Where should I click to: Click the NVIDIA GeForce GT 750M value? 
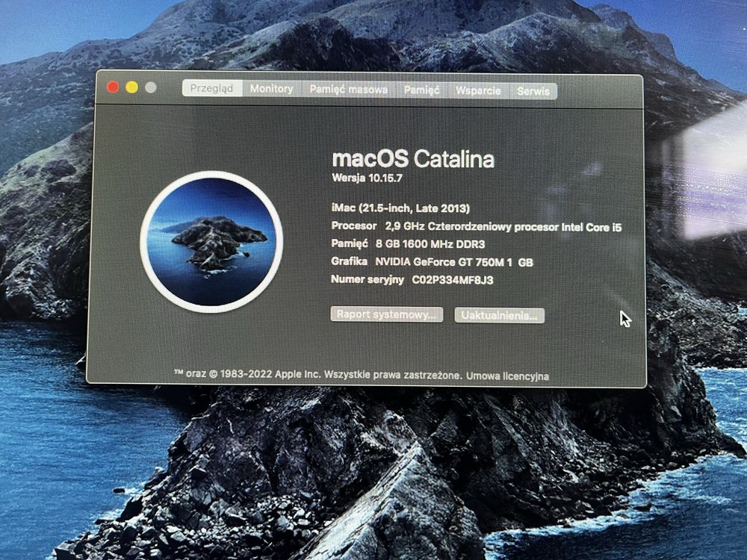tap(454, 262)
